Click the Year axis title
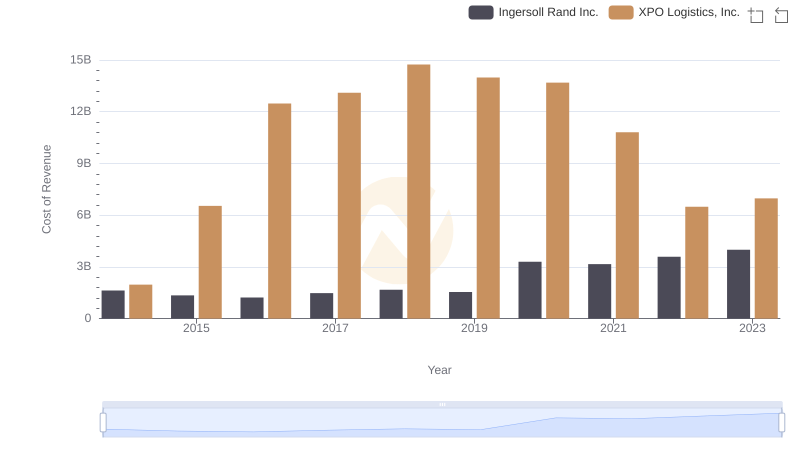The width and height of the screenshot is (800, 461). [x=439, y=370]
